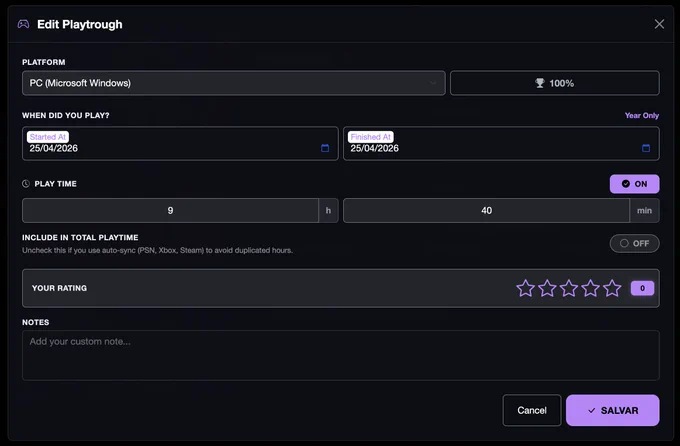The height and width of the screenshot is (446, 680).
Task: Click the minutes field showing 40
Action: click(486, 210)
